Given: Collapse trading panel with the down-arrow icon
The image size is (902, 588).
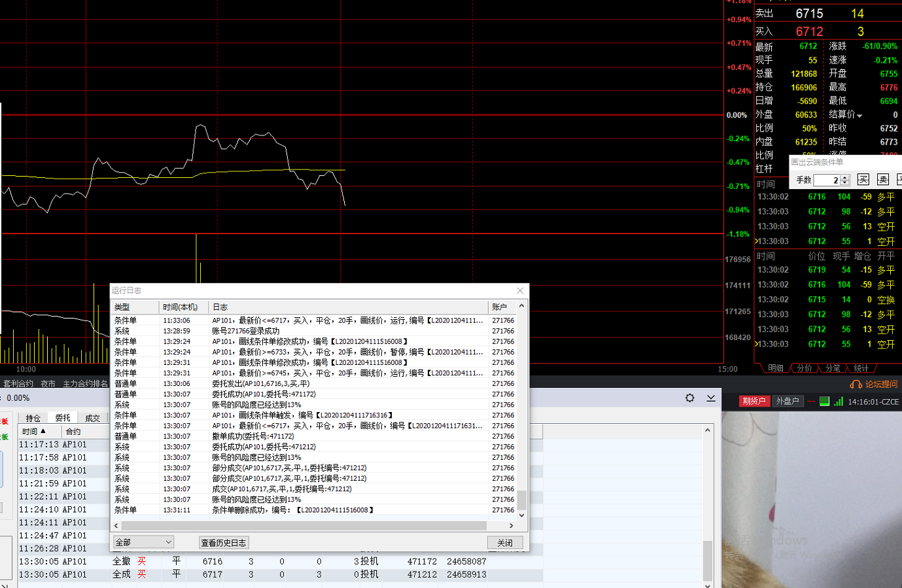Looking at the screenshot, I should pos(711,398).
